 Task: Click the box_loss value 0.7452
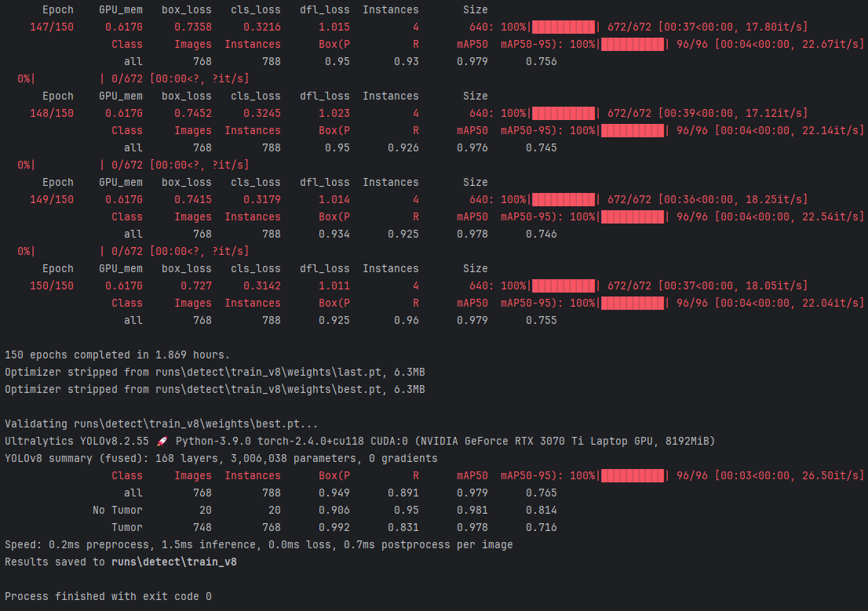click(x=192, y=114)
